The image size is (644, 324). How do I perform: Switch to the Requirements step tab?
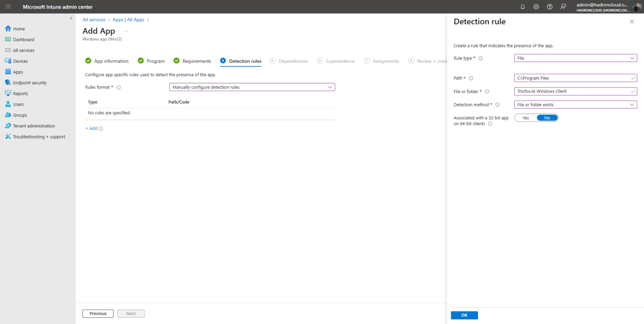[x=192, y=61]
